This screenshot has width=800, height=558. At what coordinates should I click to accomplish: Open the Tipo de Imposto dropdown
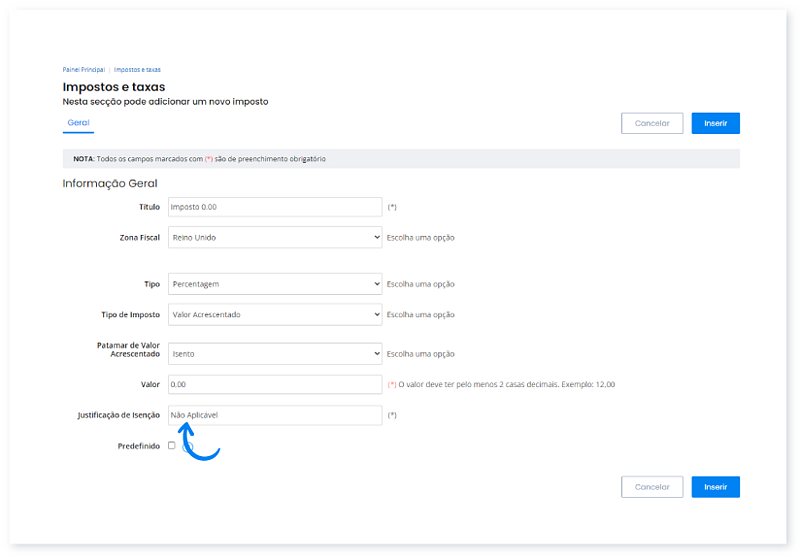[x=274, y=314]
